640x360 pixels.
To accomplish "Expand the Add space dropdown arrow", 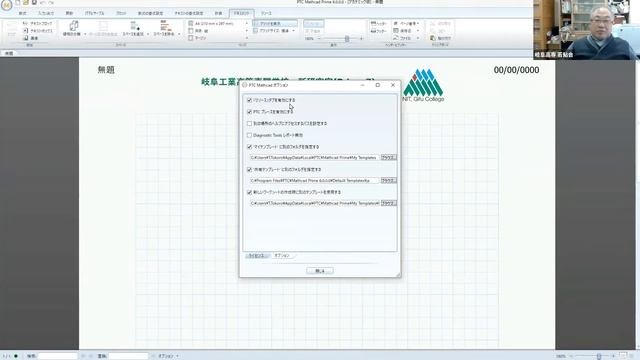I will [148, 34].
